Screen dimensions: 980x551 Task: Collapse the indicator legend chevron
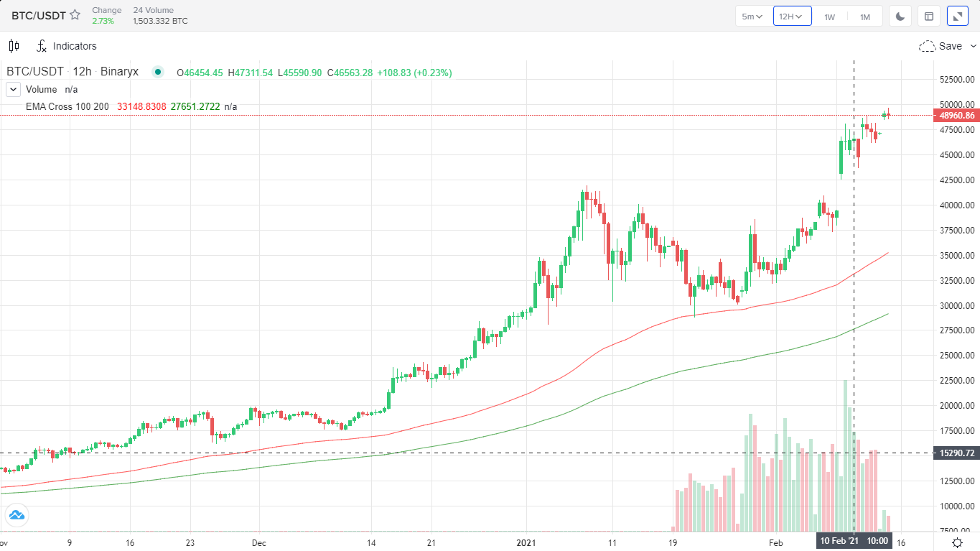tap(13, 90)
